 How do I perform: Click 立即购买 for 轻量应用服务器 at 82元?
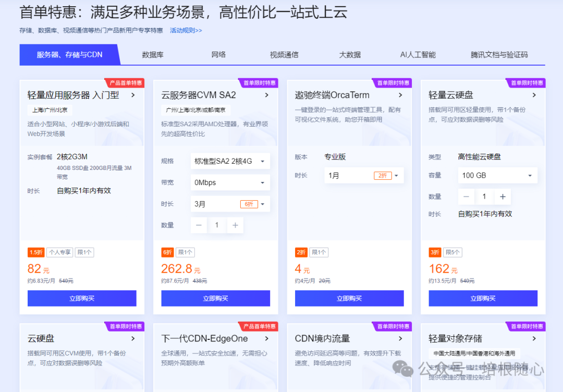pyautogui.click(x=82, y=298)
